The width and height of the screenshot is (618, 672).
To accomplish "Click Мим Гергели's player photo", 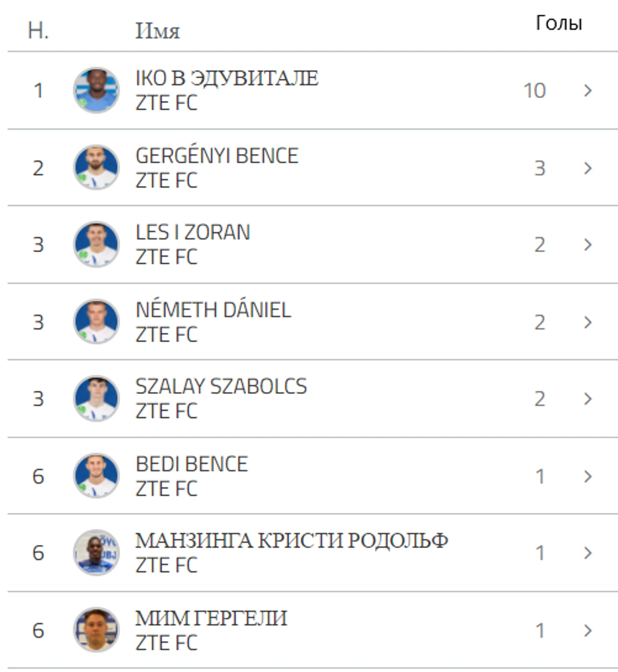I will tap(96, 630).
